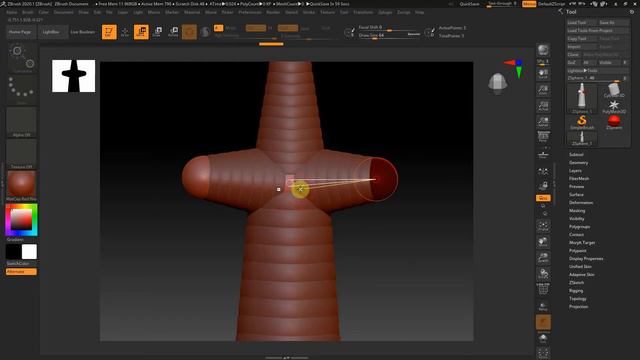Click Load Tools From Project
640x360 pixels.
[x=598, y=31]
